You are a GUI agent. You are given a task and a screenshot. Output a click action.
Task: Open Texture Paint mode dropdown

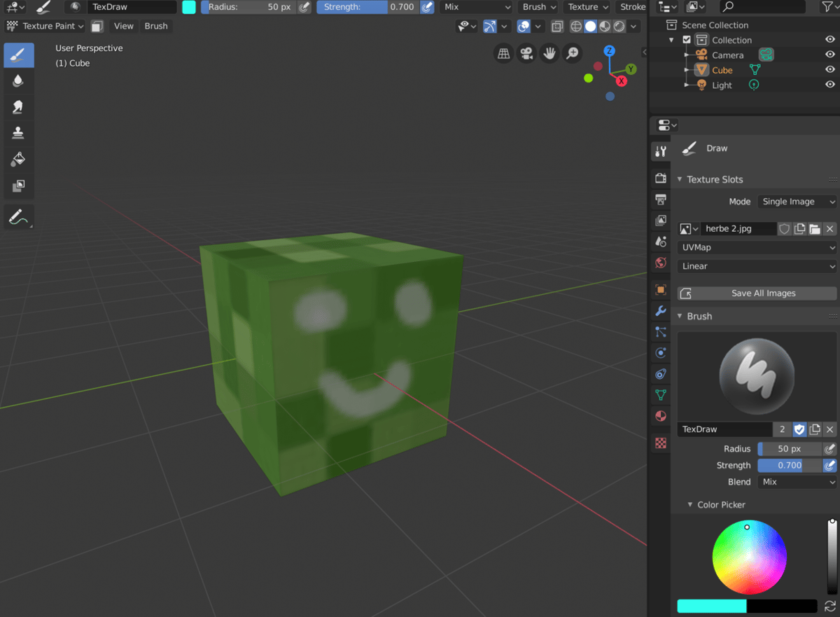(x=45, y=26)
